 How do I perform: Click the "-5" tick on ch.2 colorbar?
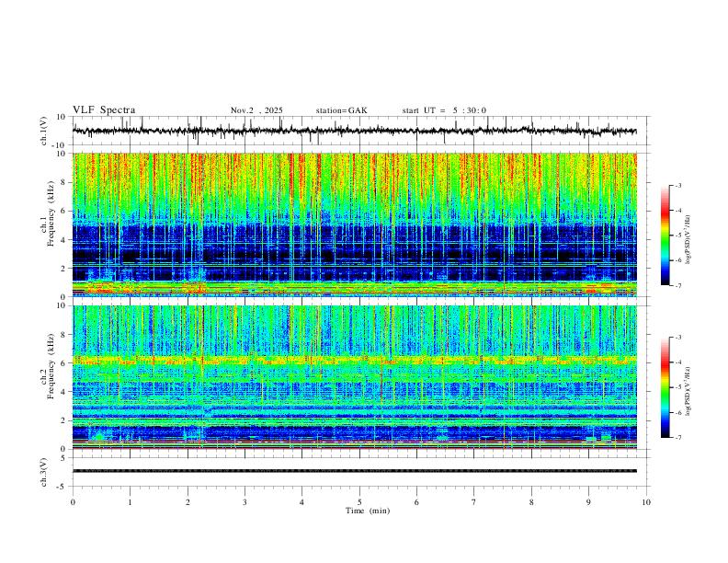[x=677, y=387]
